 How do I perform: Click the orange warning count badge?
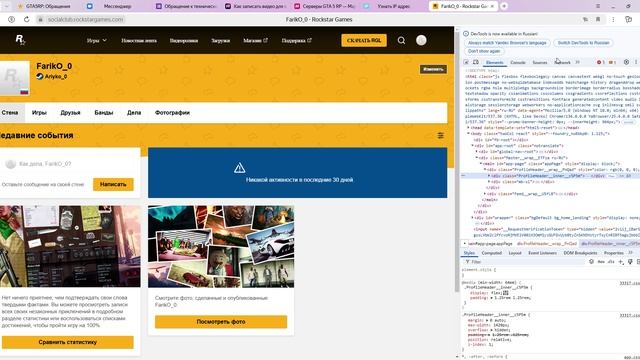pyautogui.click(x=612, y=62)
